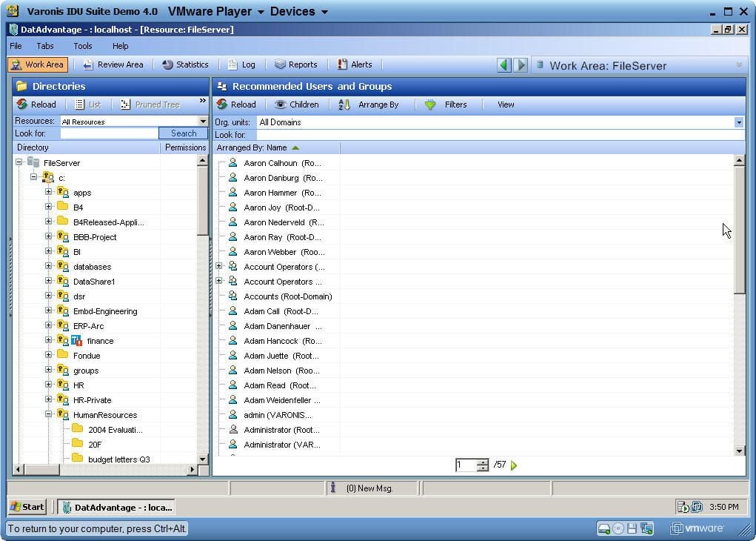Click the directory Look for field
756x541 pixels.
(110, 133)
